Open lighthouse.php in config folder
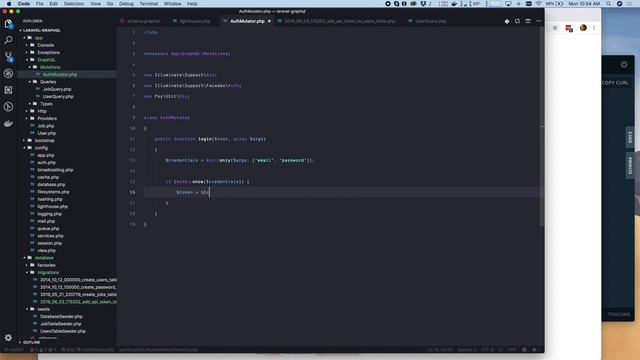640x360 pixels. tap(53, 207)
